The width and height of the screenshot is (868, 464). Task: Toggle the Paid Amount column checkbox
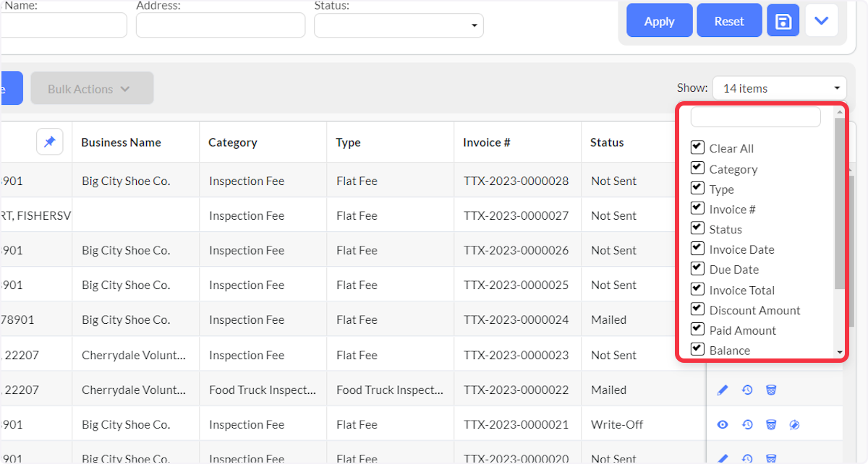pos(697,330)
